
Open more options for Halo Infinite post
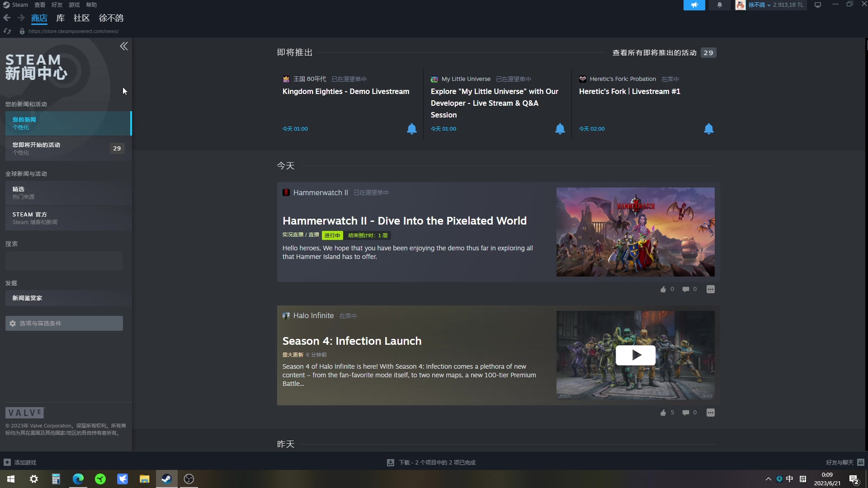pyautogui.click(x=710, y=413)
